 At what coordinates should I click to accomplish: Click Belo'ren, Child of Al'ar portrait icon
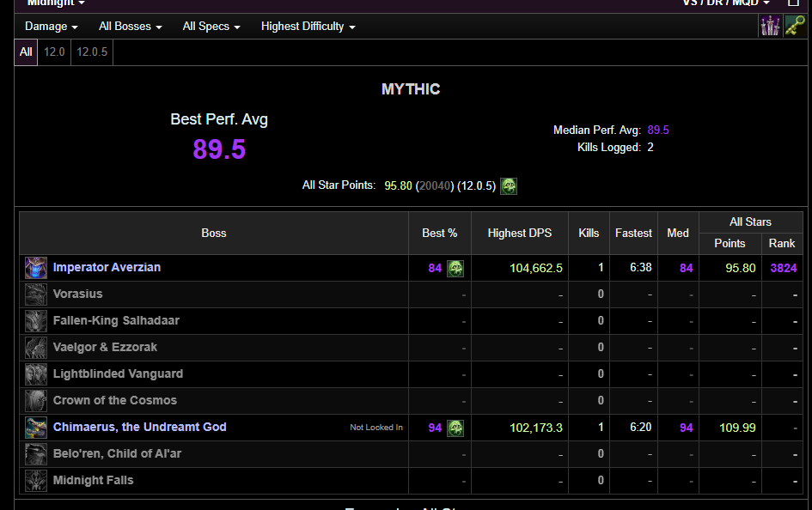pyautogui.click(x=36, y=454)
